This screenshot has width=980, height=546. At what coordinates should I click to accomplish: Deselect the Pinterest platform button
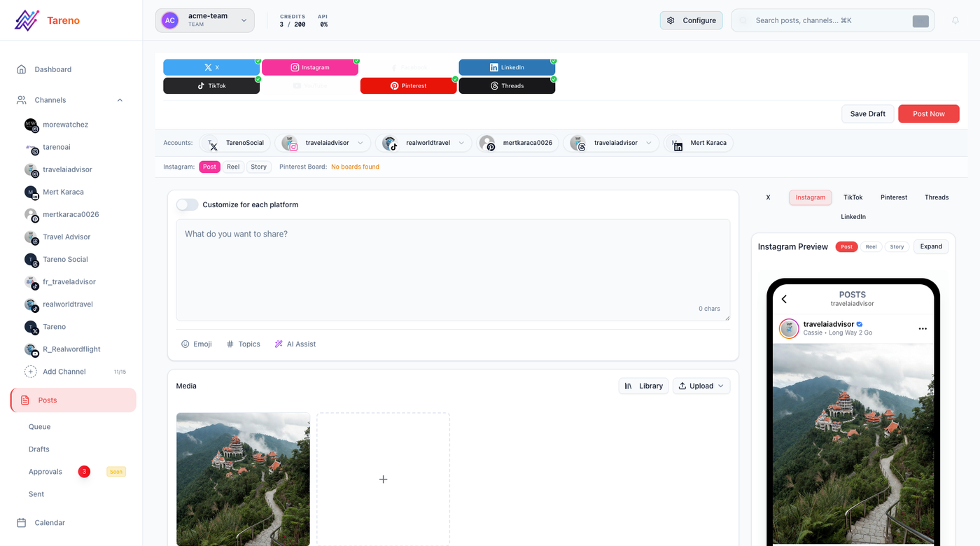tap(409, 85)
